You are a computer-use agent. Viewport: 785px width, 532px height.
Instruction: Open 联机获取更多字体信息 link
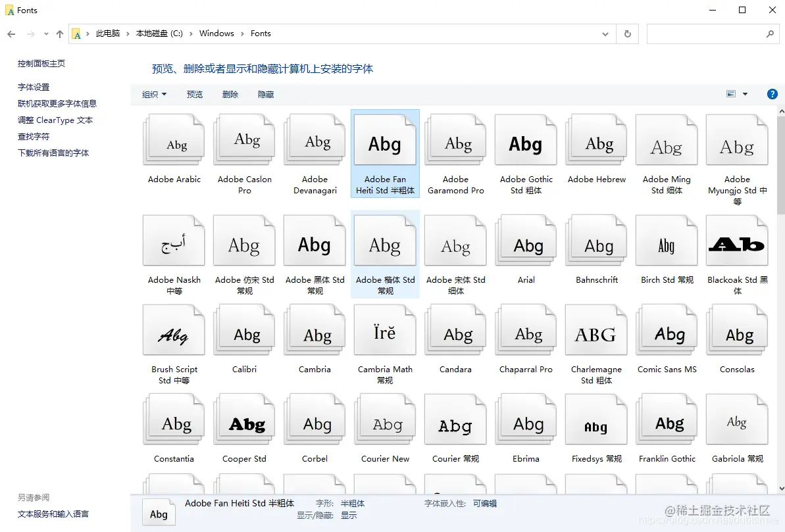pos(57,104)
